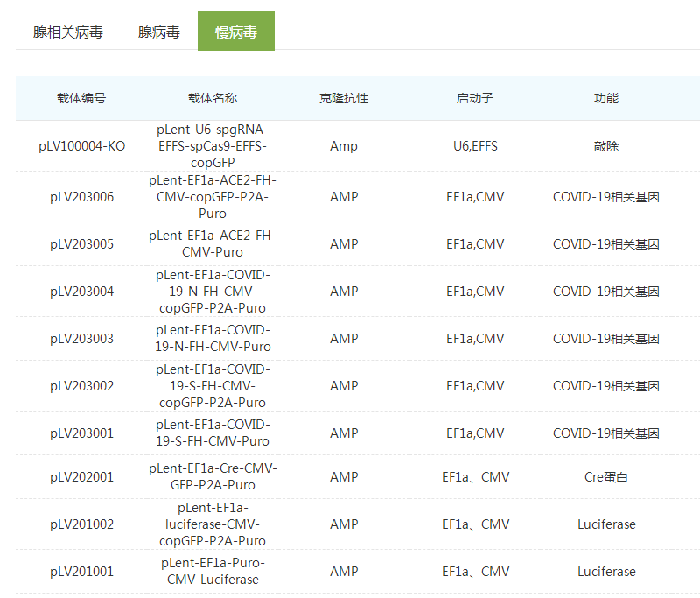Click the 敲除 function cell
This screenshot has width=700, height=598.
(606, 146)
